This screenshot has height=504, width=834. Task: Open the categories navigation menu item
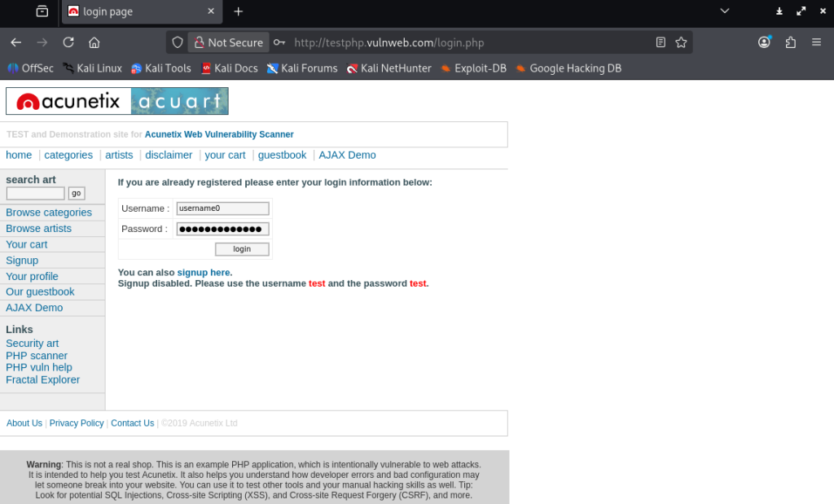[68, 155]
